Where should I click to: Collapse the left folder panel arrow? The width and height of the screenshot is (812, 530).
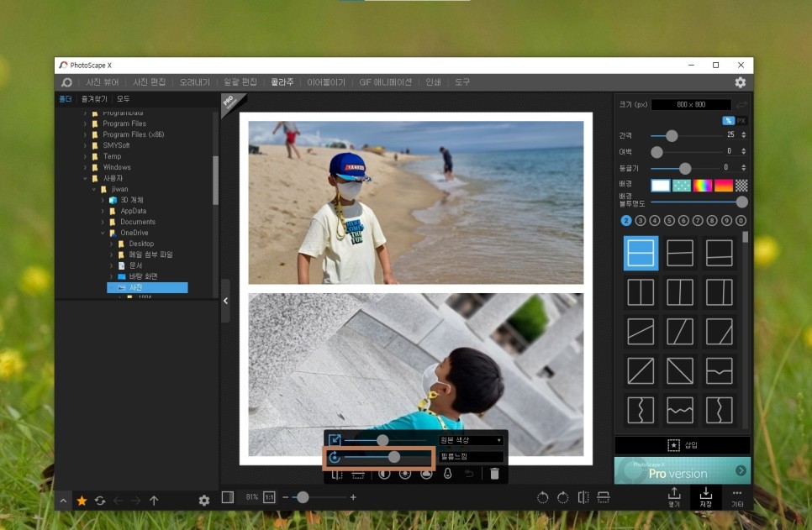pos(225,301)
